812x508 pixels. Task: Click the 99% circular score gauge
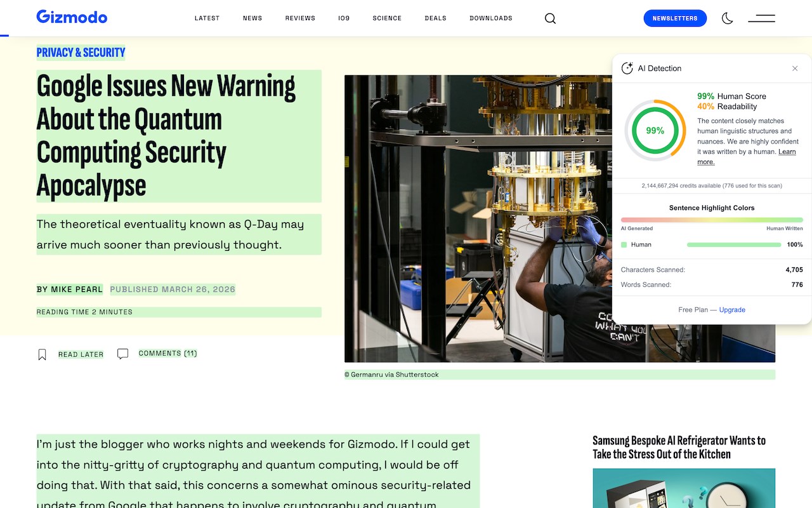[x=655, y=130]
